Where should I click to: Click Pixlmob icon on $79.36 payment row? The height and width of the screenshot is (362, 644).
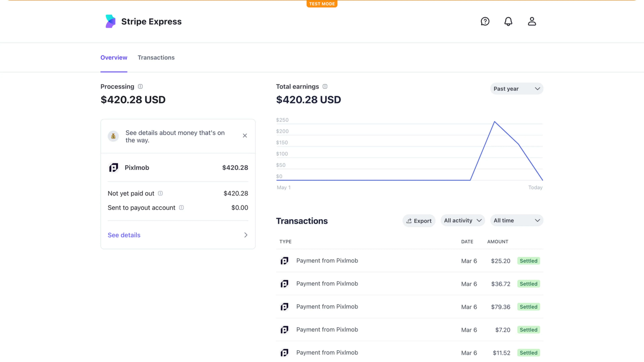click(x=284, y=307)
